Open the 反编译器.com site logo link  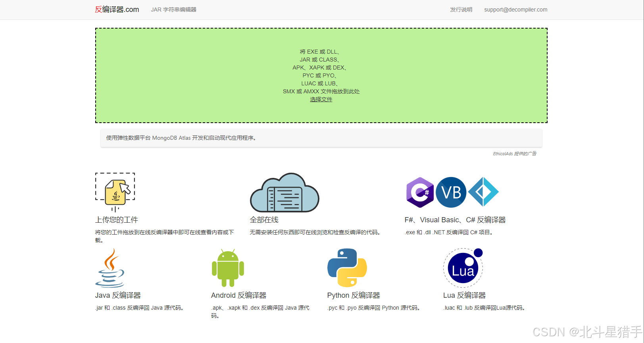point(117,10)
